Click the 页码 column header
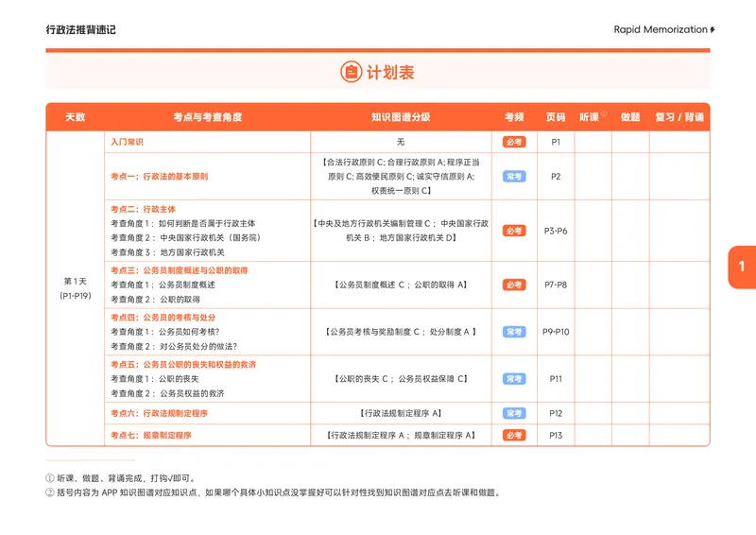Screen dimensions: 756x535 point(556,117)
